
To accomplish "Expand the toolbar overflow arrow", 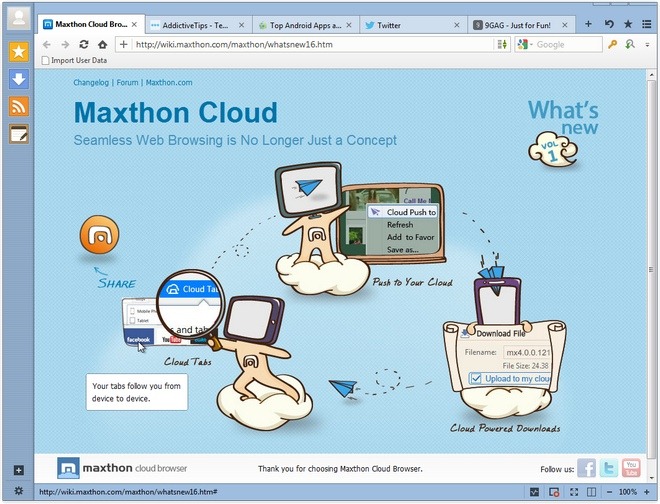I will (647, 44).
